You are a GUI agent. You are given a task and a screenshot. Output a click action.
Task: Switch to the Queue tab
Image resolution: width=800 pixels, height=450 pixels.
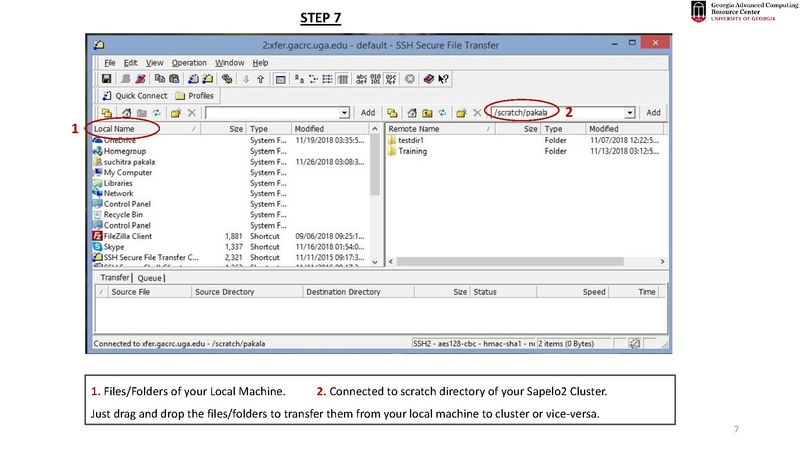pyautogui.click(x=149, y=278)
